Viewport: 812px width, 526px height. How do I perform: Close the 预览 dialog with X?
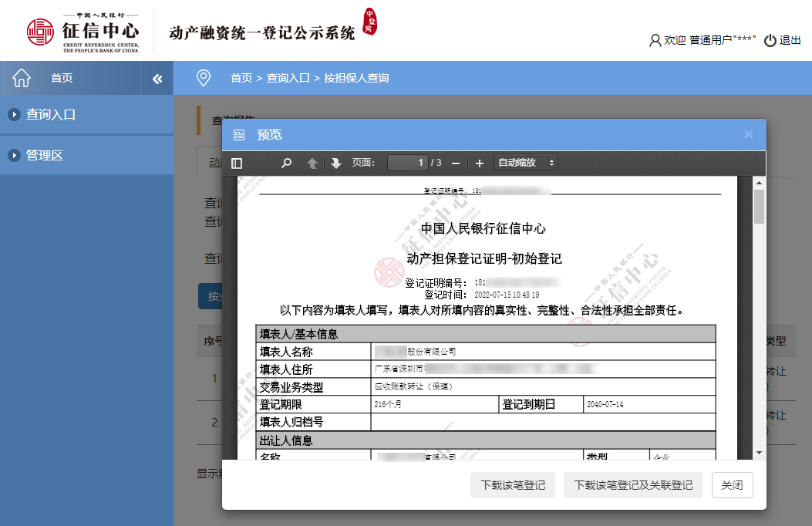(748, 135)
